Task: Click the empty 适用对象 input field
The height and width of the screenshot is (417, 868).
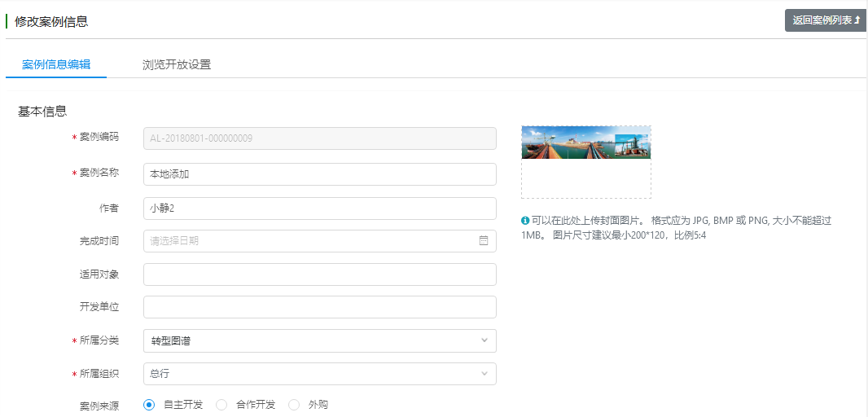Action: click(x=319, y=274)
